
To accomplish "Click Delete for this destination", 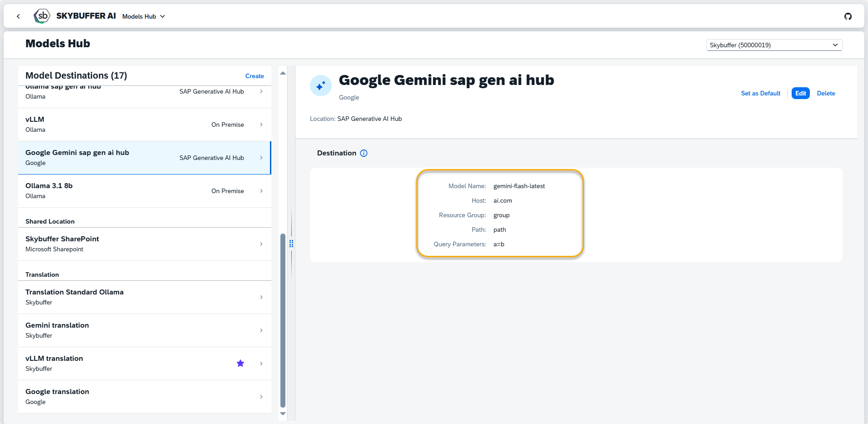I will [x=826, y=93].
